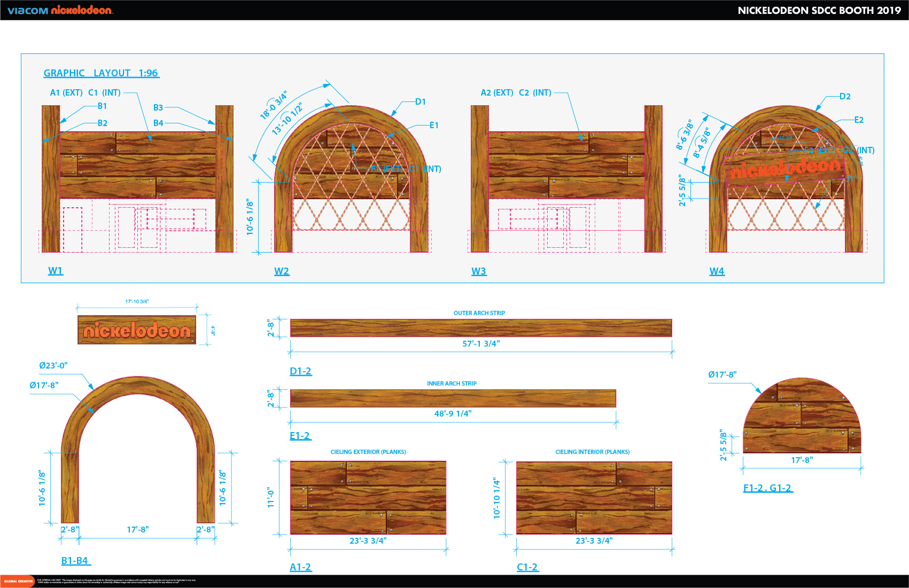The width and height of the screenshot is (909, 588).
Task: Select the 13'-10 1/2" arc dimension
Action: coord(286,119)
